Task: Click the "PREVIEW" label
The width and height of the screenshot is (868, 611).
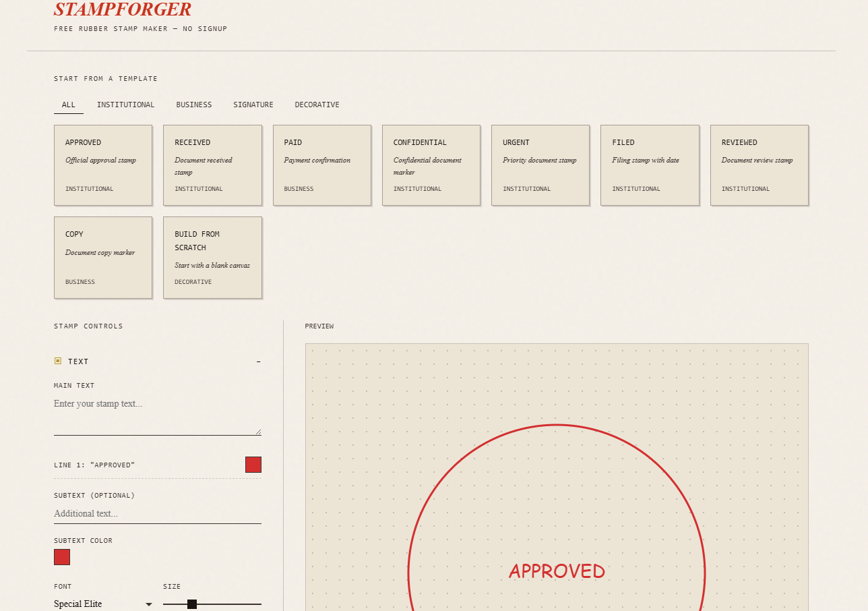Action: coord(319,326)
